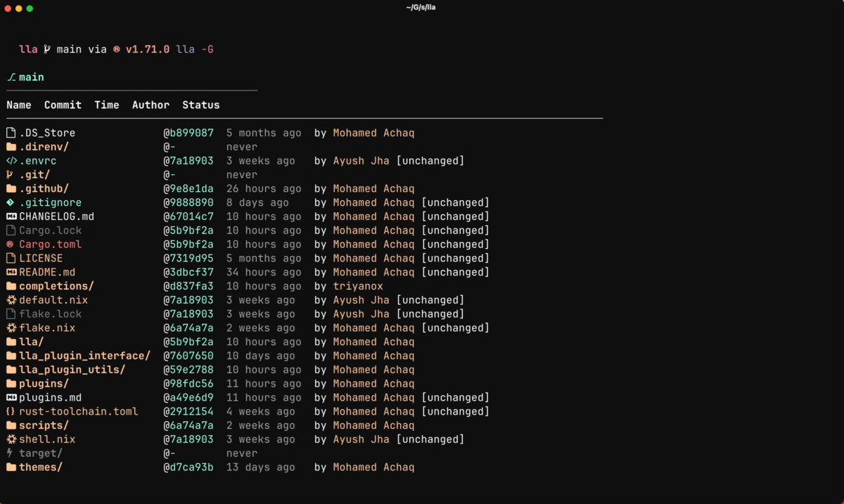Click the lightning icon beside target/
This screenshot has width=844, height=504.
pyautogui.click(x=10, y=453)
